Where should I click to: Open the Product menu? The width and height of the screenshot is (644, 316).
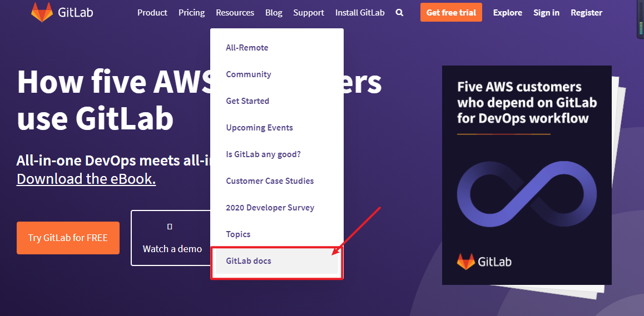(x=152, y=13)
